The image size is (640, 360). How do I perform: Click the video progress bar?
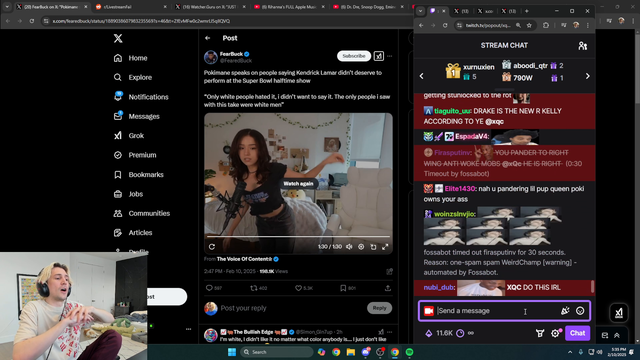tap(298, 236)
